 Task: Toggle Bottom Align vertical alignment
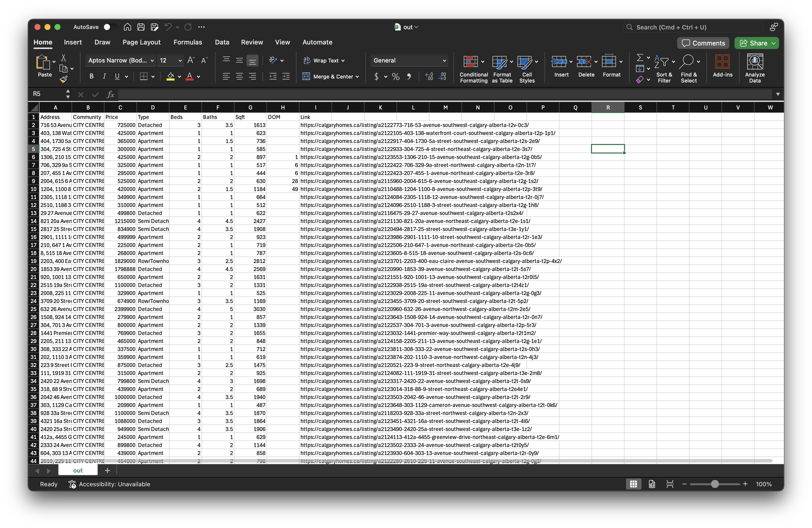click(x=252, y=60)
